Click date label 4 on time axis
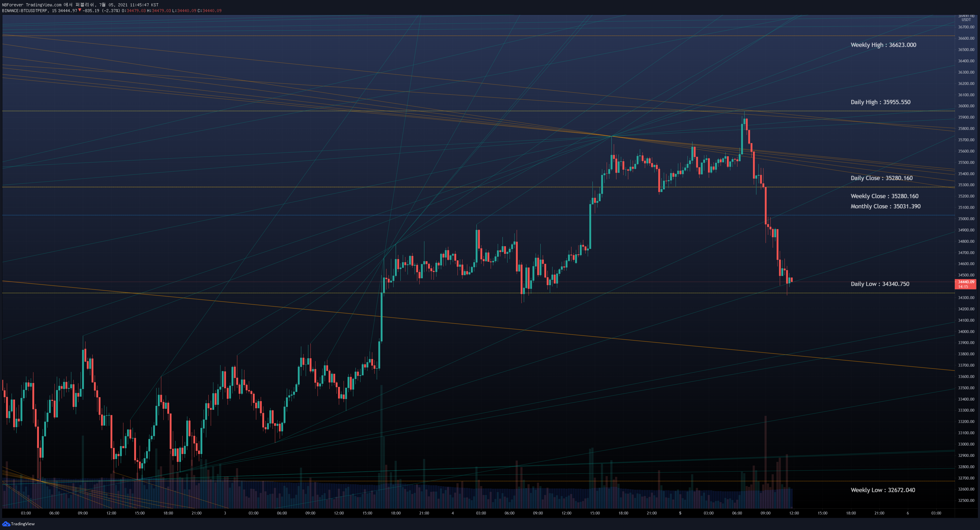Screen dimensions: 980x530 point(452,513)
